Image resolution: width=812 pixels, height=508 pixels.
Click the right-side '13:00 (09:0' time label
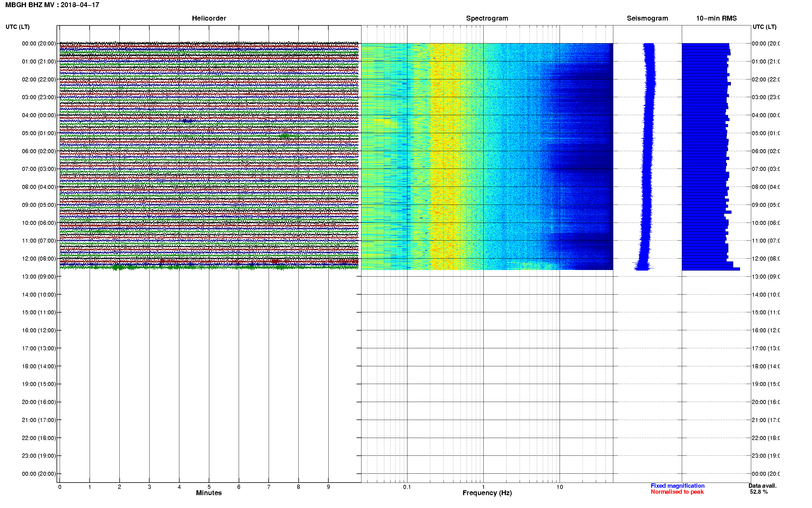[765, 277]
